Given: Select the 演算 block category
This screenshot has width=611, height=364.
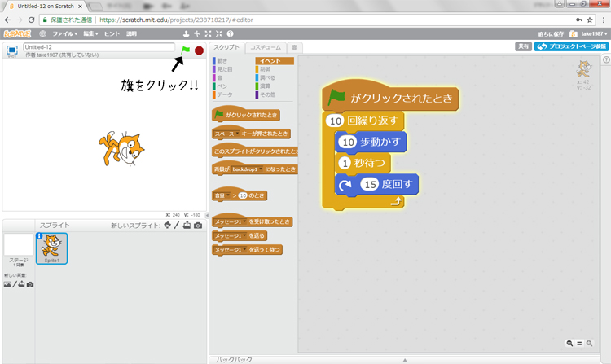Looking at the screenshot, I should [x=265, y=86].
